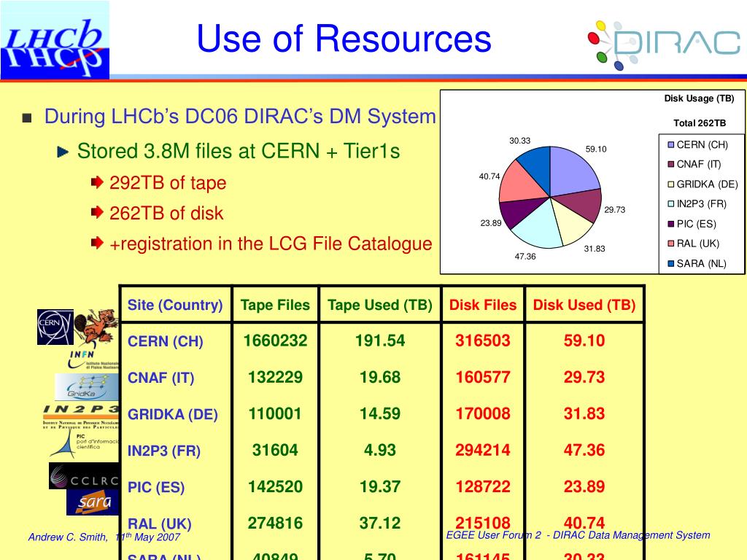Click the '+registration in the LCG File Catalogue' text
The height and width of the screenshot is (560, 747).
coord(271,244)
